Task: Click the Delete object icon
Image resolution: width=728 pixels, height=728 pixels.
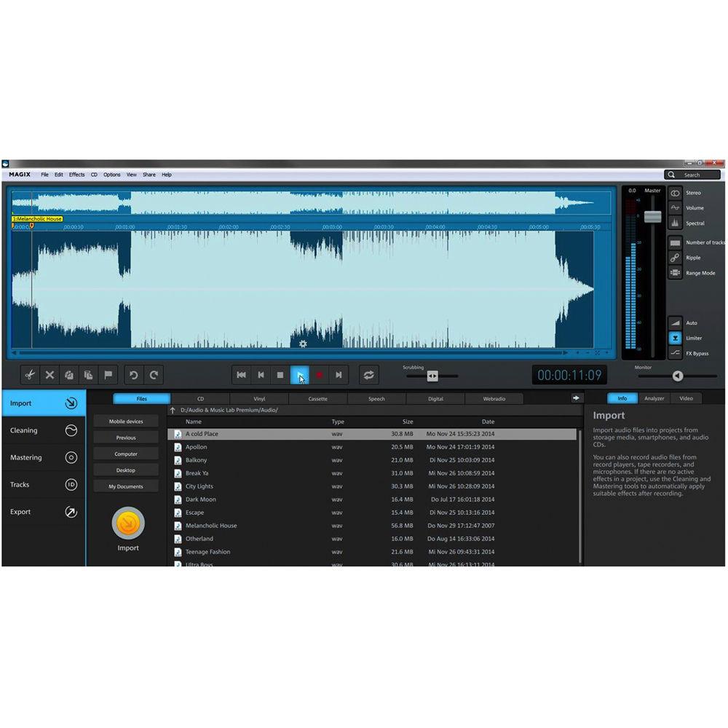Action: (49, 375)
